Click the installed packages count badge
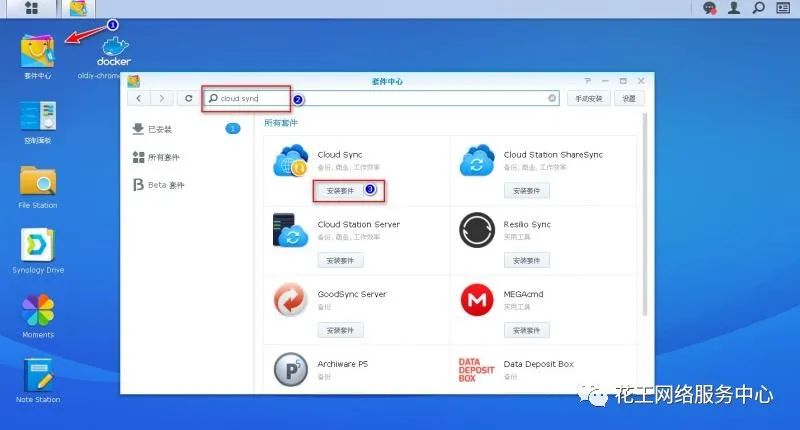Viewport: 800px width, 430px height. [233, 129]
